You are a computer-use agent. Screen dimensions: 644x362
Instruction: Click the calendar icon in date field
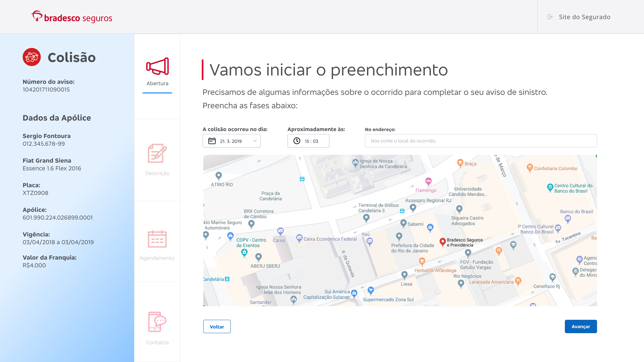point(212,141)
